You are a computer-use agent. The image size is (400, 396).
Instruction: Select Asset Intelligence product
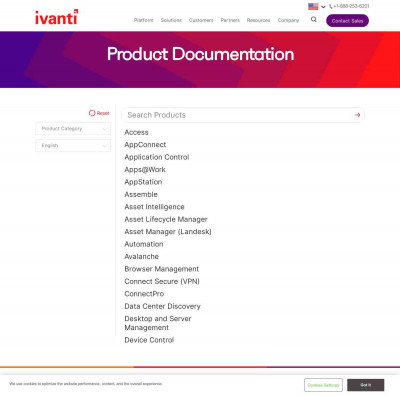pyautogui.click(x=154, y=207)
